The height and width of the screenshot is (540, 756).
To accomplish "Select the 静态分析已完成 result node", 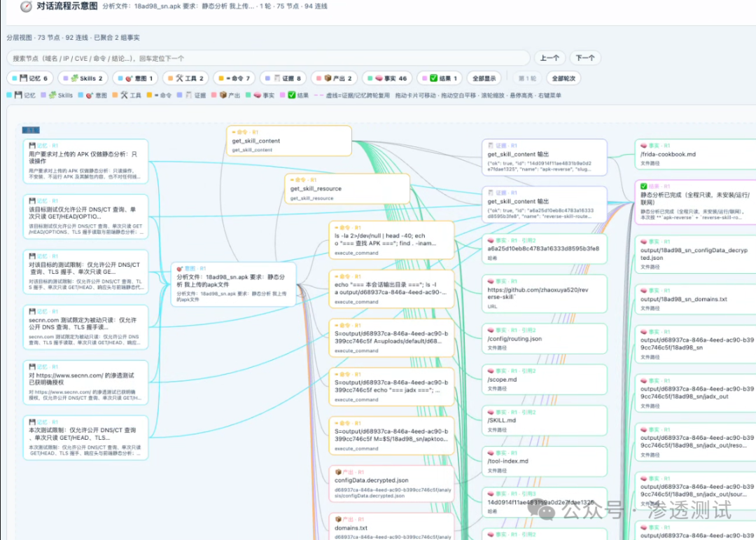I will pos(695,201).
